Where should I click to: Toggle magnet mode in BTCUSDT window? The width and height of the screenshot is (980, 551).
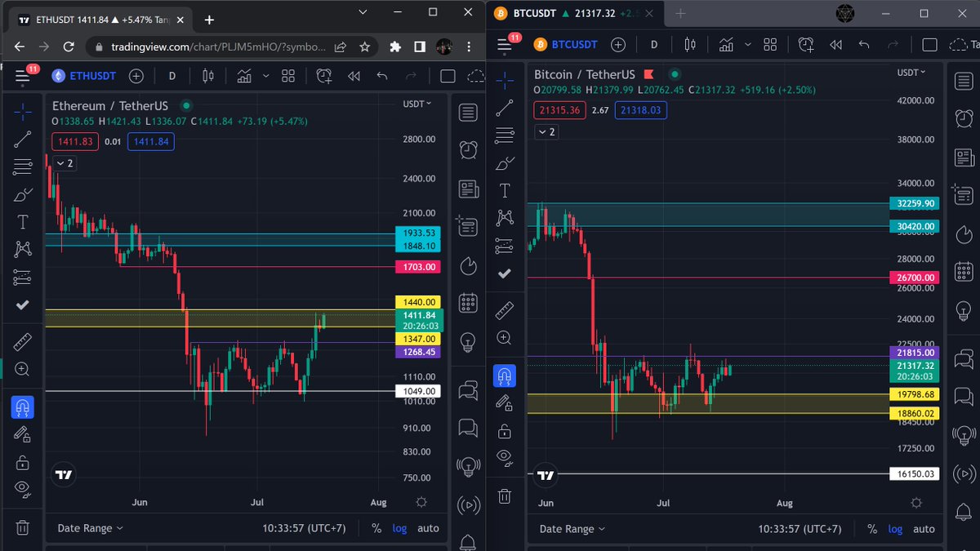(x=505, y=375)
